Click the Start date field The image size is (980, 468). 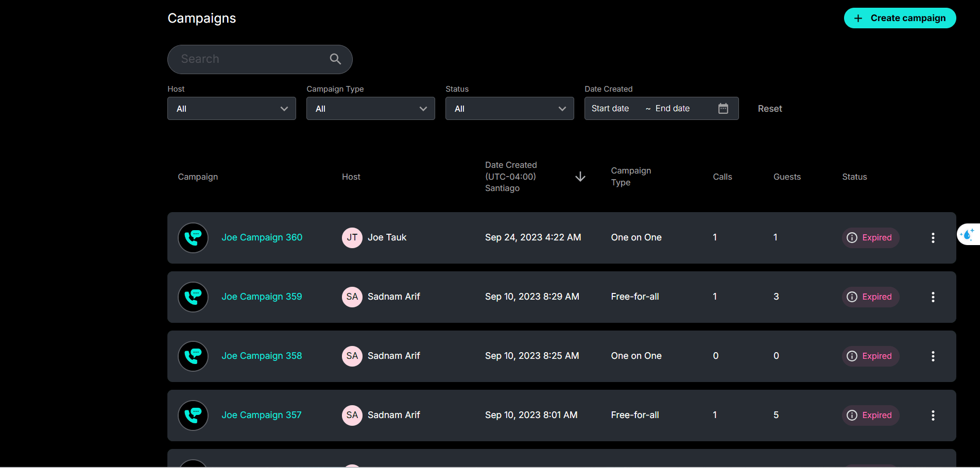point(610,109)
